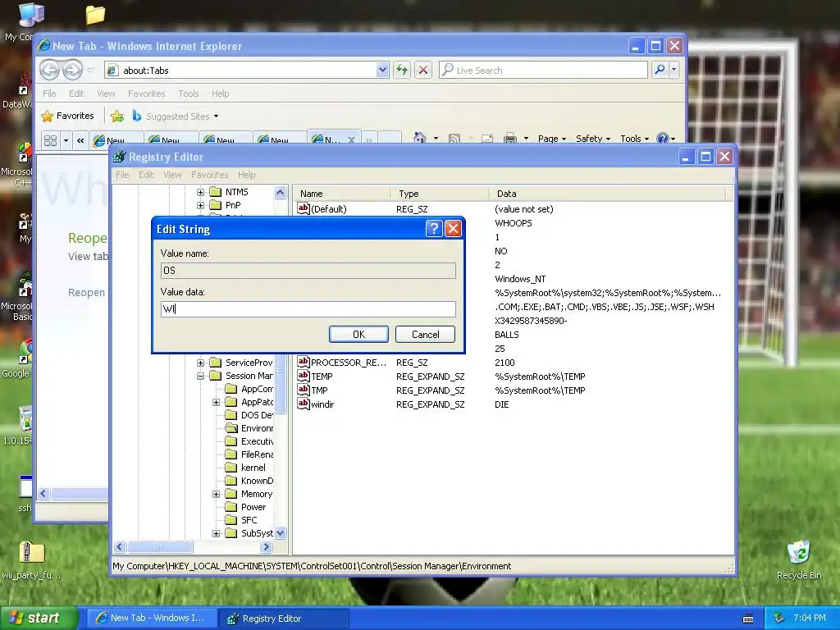Click the Refresh button in Internet Explorer
Viewport: 840px width, 630px height.
pyautogui.click(x=402, y=70)
